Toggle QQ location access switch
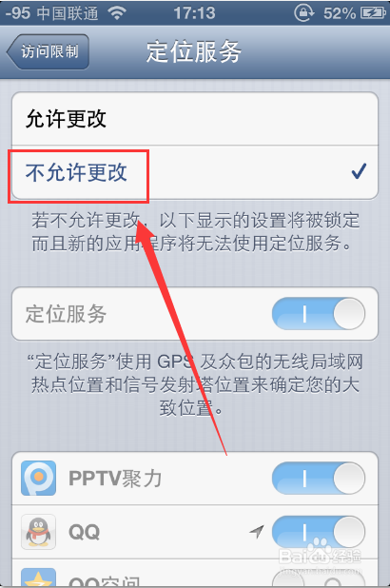 [319, 532]
